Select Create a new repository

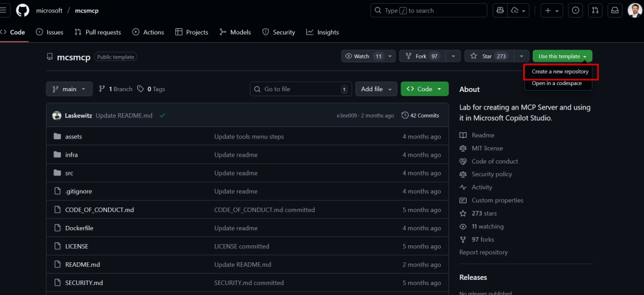560,72
